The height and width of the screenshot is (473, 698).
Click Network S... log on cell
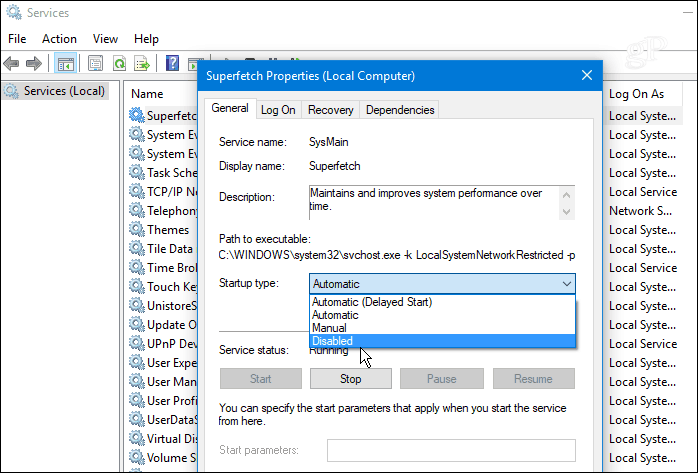(640, 210)
